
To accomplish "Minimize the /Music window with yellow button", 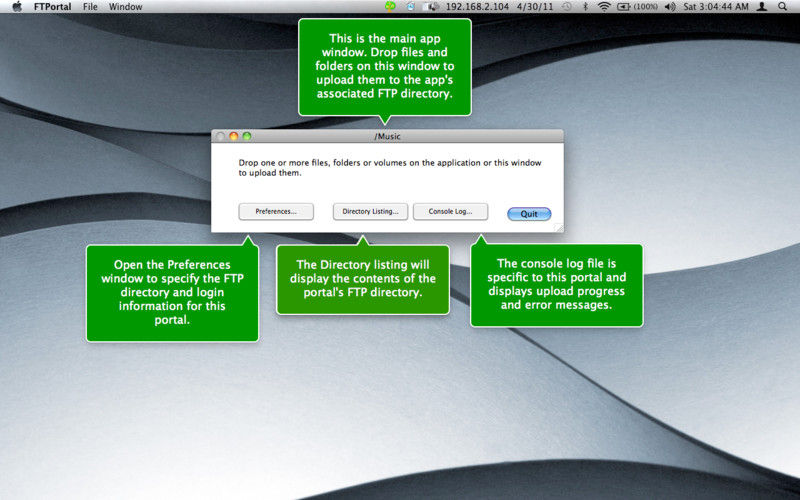I will click(x=234, y=136).
